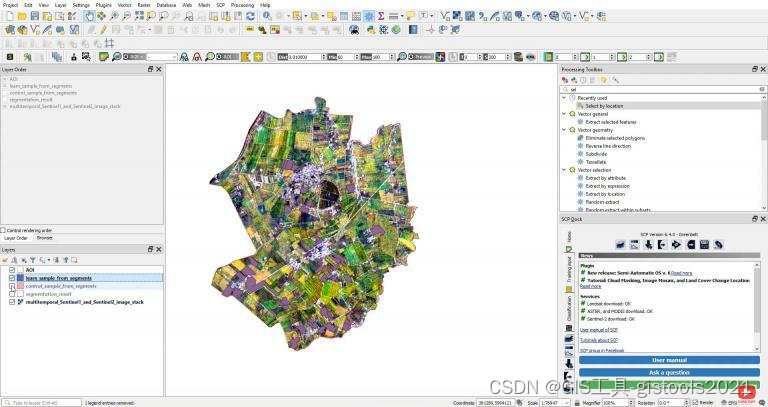Open the Tutorials about SCP link

click(x=599, y=340)
